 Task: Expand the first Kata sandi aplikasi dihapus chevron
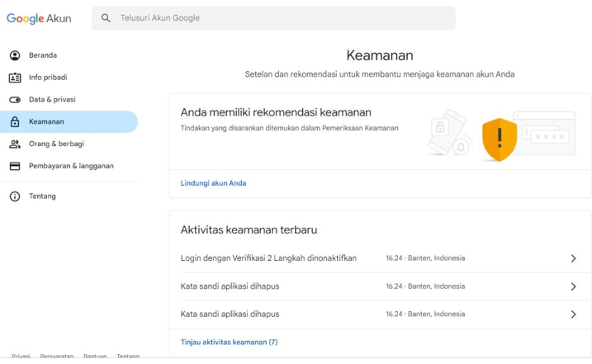pos(573,286)
